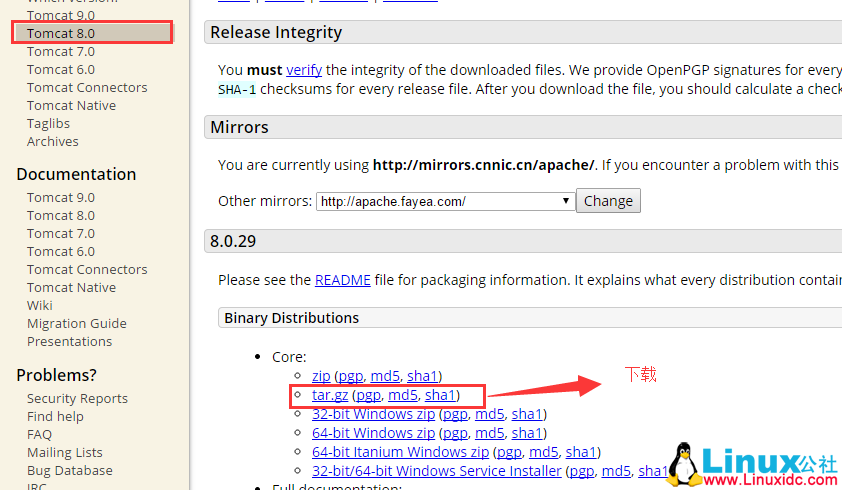Click the verify link in Release Integrity
The image size is (842, 490).
coord(304,70)
